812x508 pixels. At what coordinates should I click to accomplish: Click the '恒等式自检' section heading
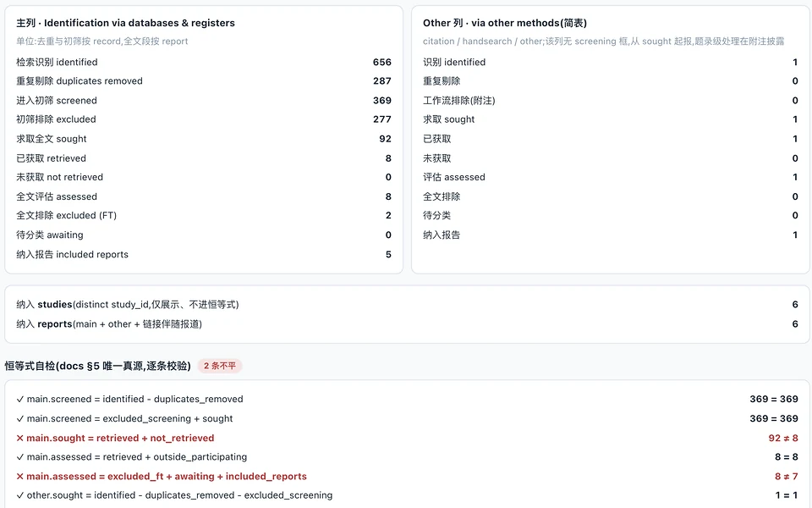click(x=97, y=366)
